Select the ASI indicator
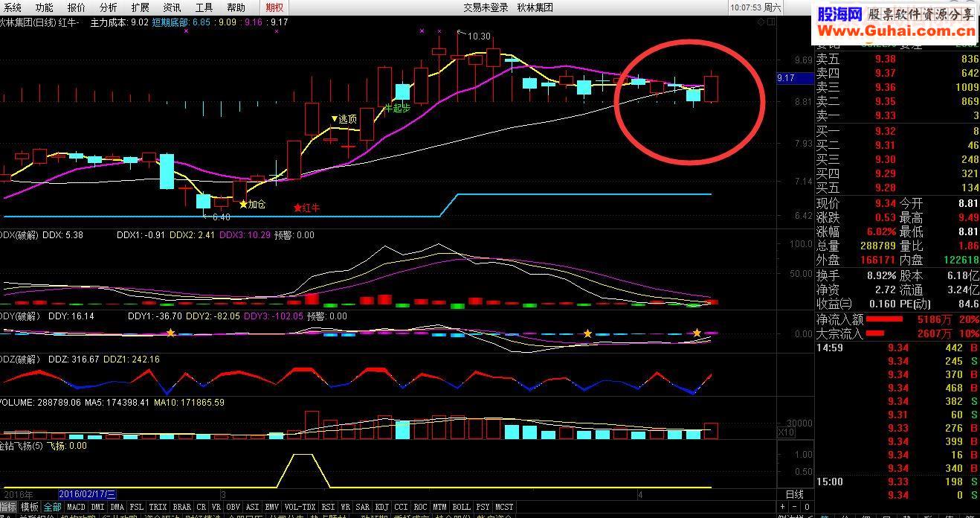Viewport: 980px width, 518px height. coord(254,508)
